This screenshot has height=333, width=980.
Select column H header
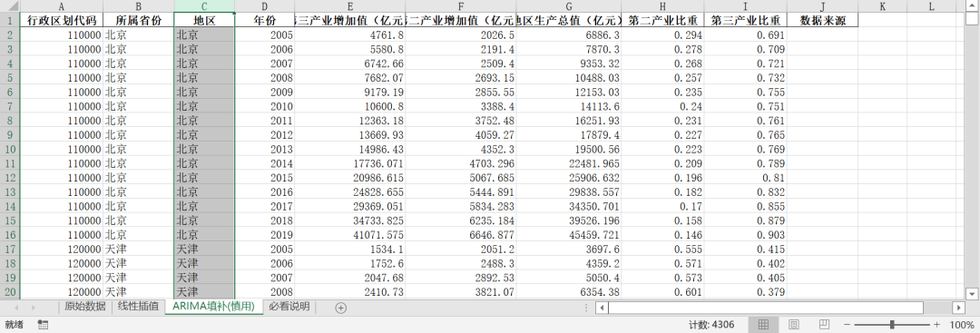click(662, 5)
